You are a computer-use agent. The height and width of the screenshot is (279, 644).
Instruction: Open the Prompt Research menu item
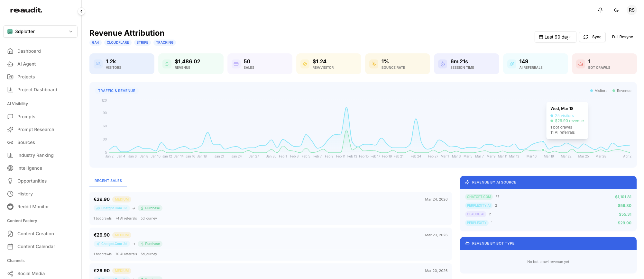click(40, 130)
